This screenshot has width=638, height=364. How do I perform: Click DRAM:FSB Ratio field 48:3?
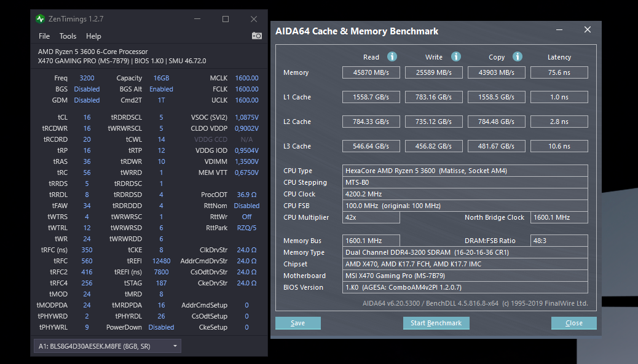559,241
